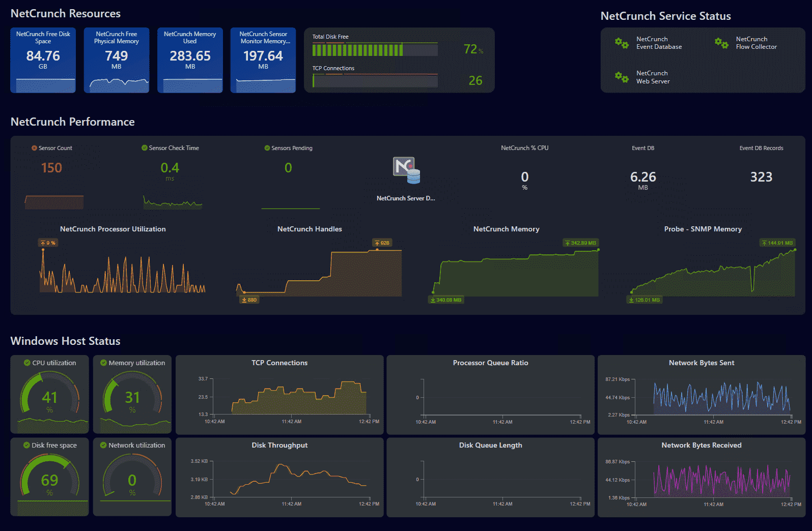The height and width of the screenshot is (531, 812).
Task: Click the NetCrunch Event Database gear icon
Action: (622, 43)
